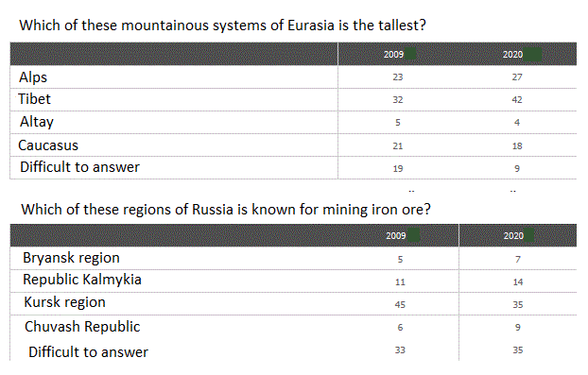588x375 pixels.
Task: Click Kursk region 2009 value 45
Action: (x=400, y=304)
